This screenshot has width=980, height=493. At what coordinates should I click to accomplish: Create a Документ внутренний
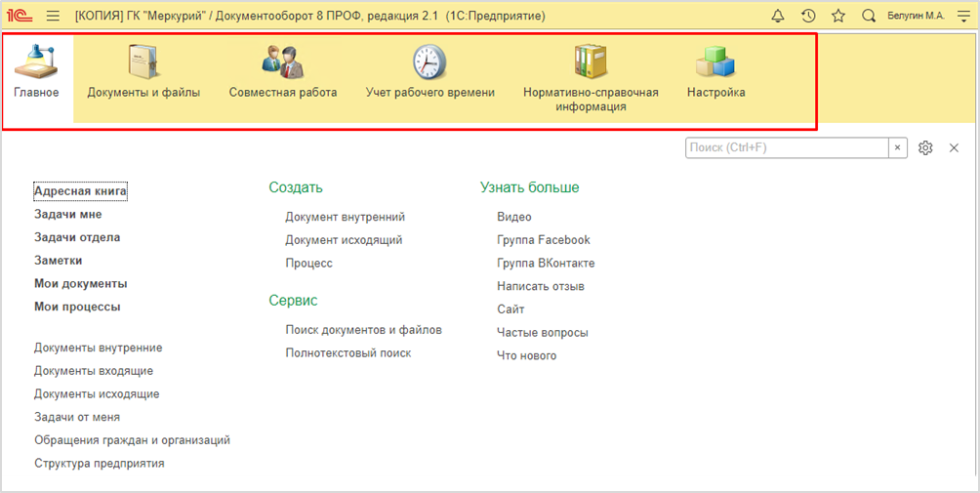[x=345, y=217]
